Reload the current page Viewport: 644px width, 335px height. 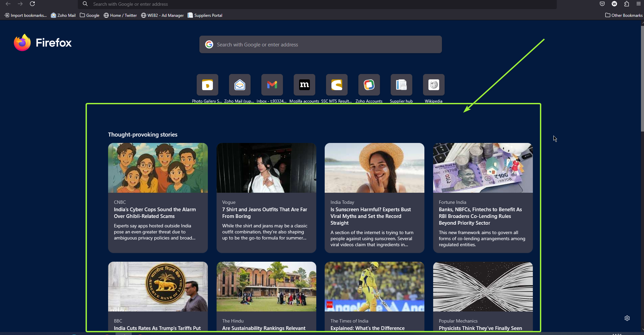(x=32, y=4)
